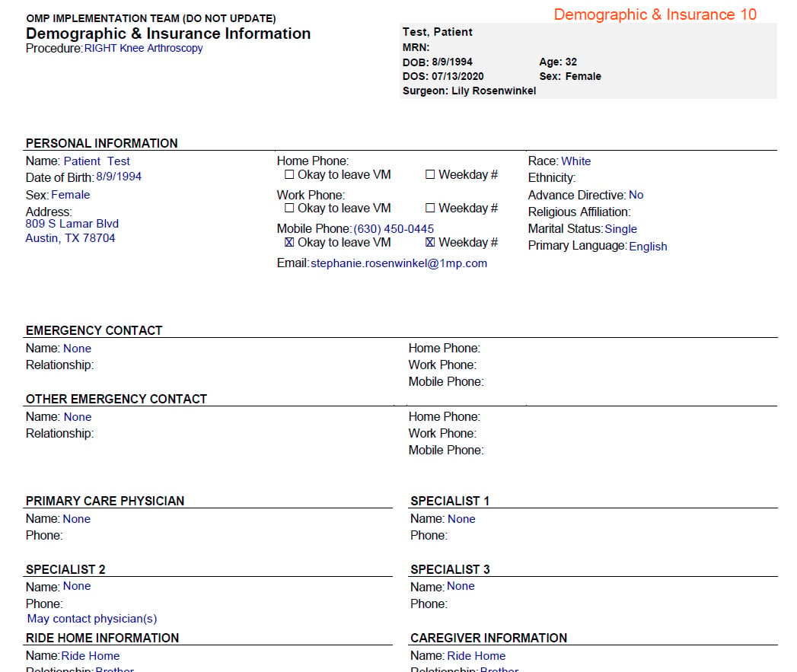This screenshot has height=672, width=797.
Task: Uncheck Mobile Phone 'Weekday #' box
Action: [430, 243]
